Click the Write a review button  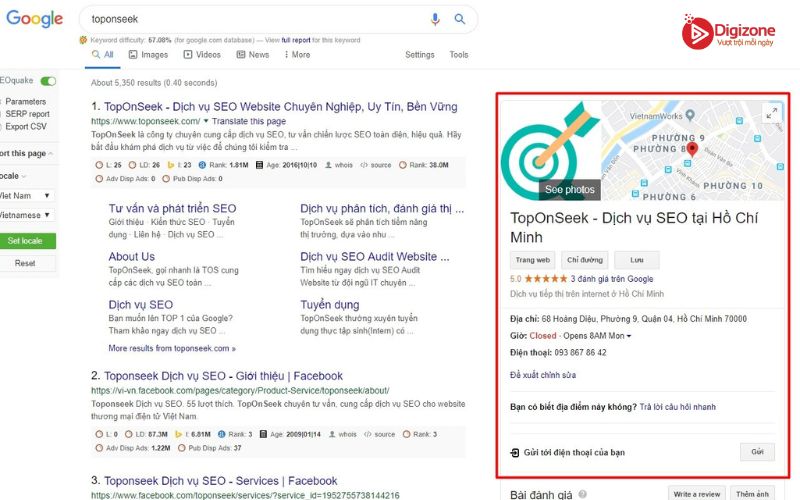point(696,494)
